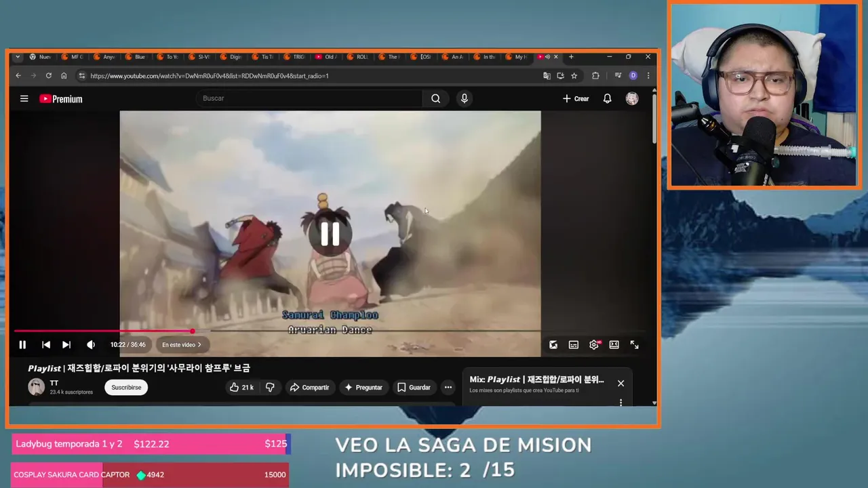
Task: Click the large pause overlay on the video
Action: coord(330,234)
